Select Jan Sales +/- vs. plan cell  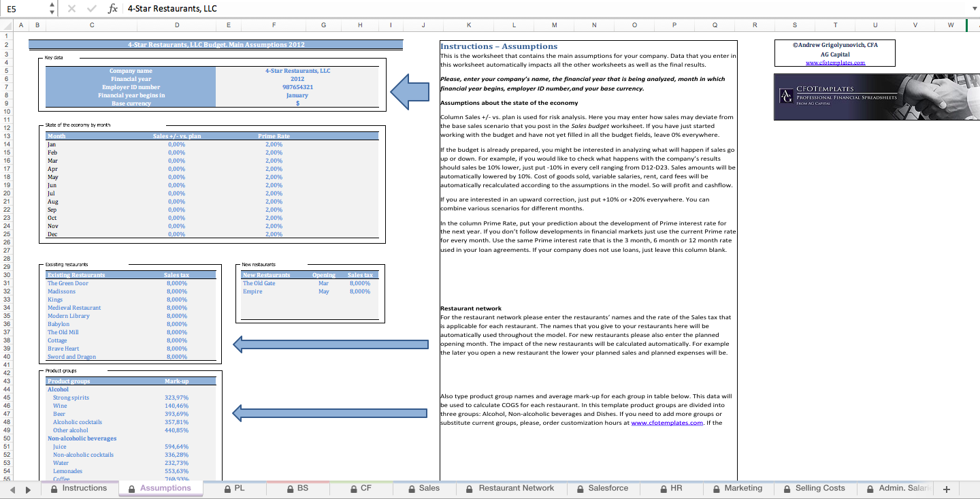coord(176,144)
